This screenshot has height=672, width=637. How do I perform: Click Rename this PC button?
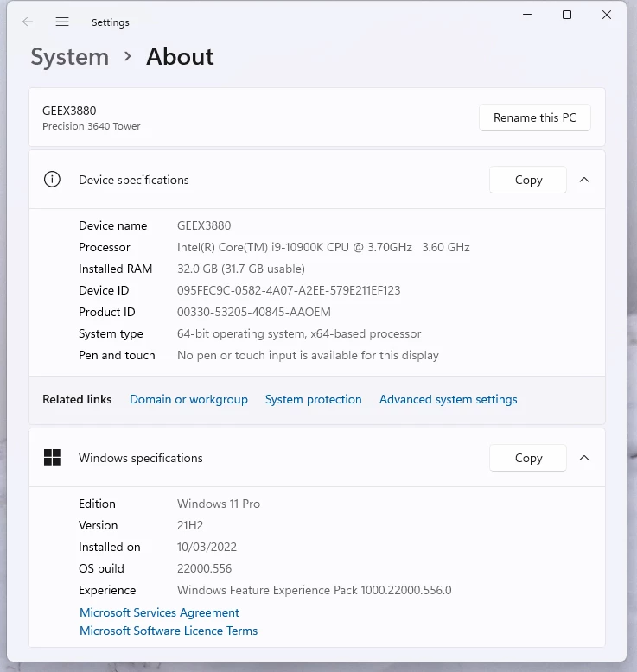(x=535, y=117)
